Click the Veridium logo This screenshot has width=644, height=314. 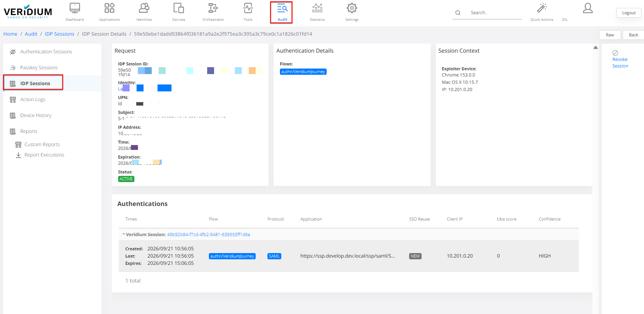pos(28,12)
